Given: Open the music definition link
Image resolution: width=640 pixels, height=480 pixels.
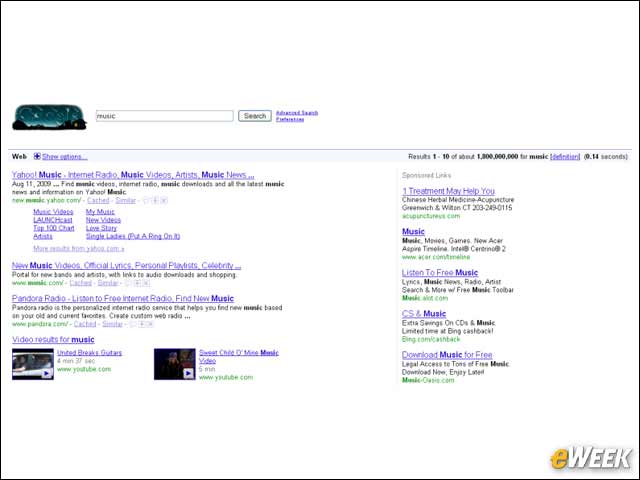Looking at the screenshot, I should [565, 157].
